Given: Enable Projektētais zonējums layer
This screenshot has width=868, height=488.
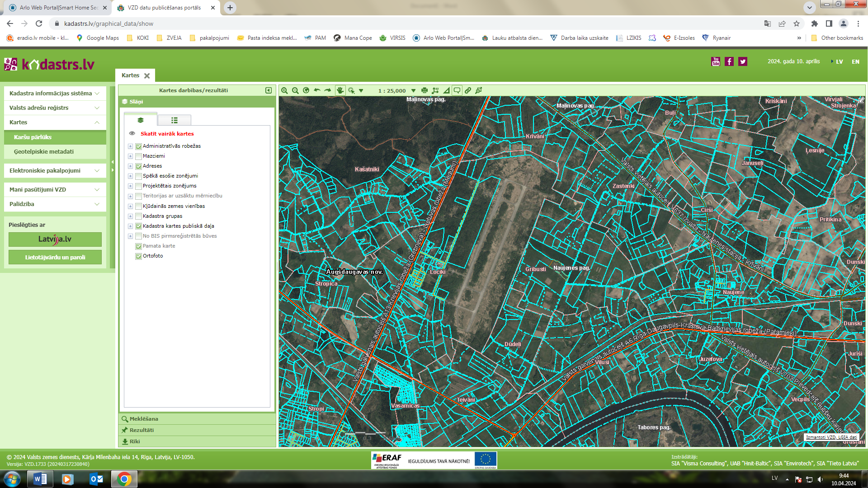Looking at the screenshot, I should tap(139, 186).
